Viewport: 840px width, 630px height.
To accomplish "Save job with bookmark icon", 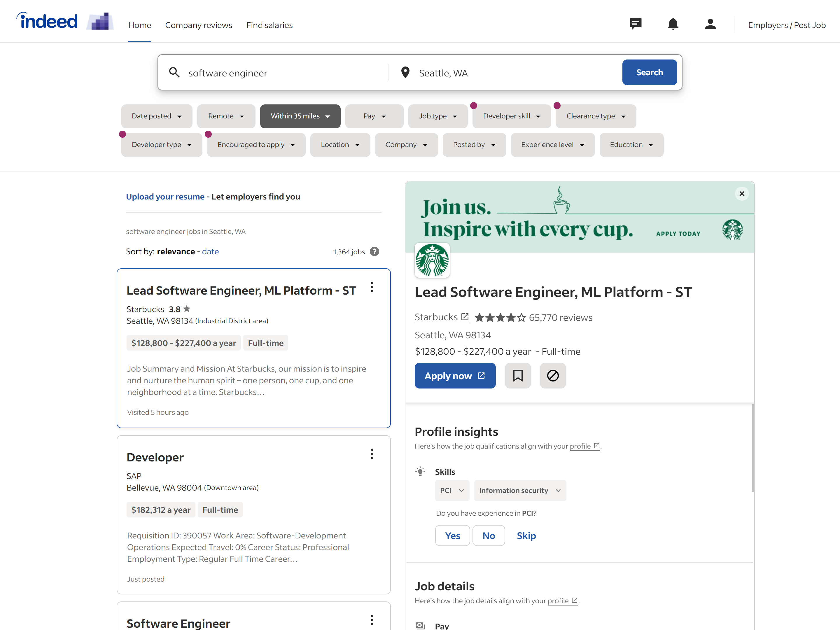I will [x=518, y=376].
